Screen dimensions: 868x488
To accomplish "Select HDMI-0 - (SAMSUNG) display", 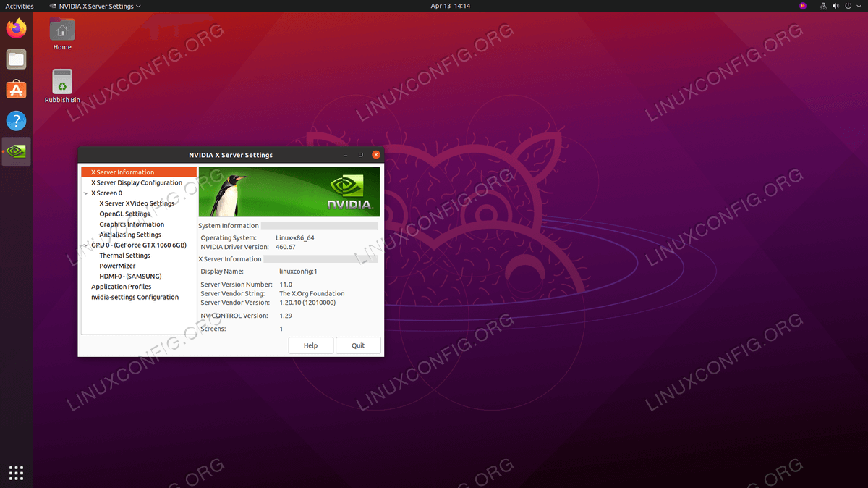I will (x=130, y=277).
